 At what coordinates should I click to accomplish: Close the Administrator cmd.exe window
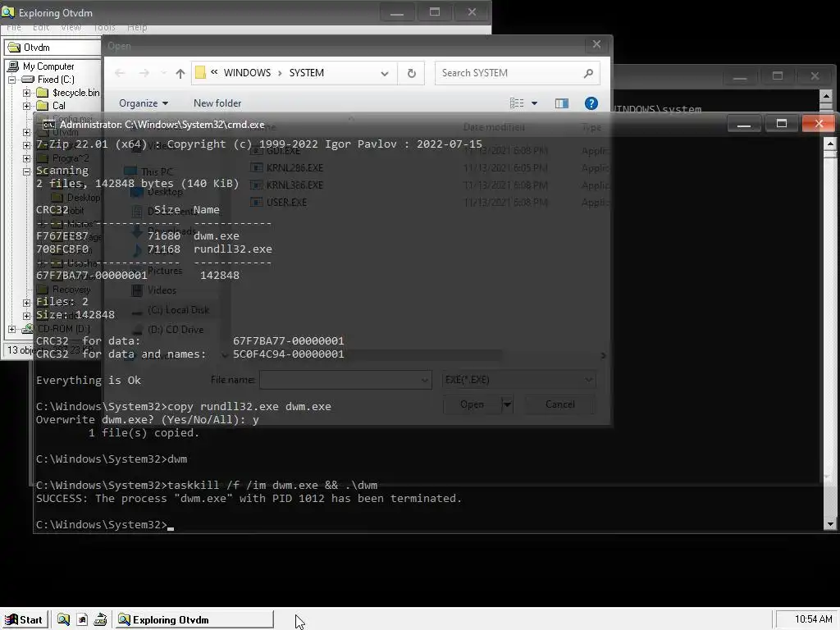[x=819, y=124]
